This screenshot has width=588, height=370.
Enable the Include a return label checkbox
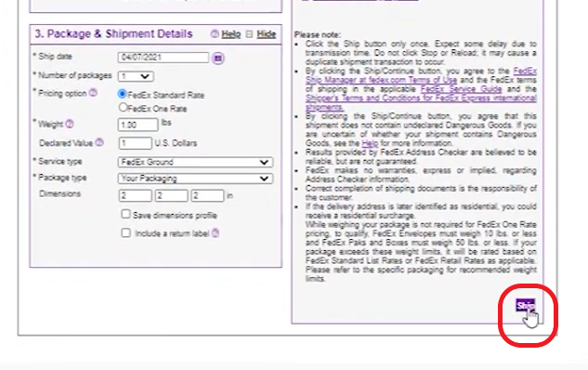[126, 233]
